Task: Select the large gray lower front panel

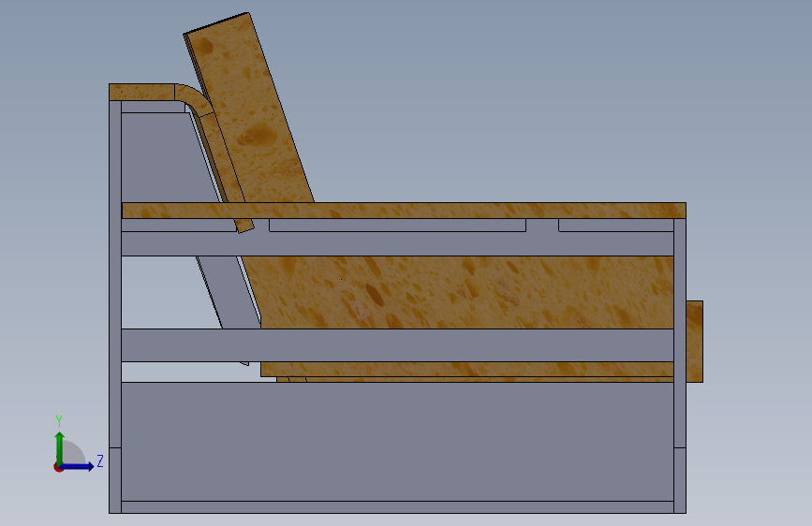Action: [397, 442]
